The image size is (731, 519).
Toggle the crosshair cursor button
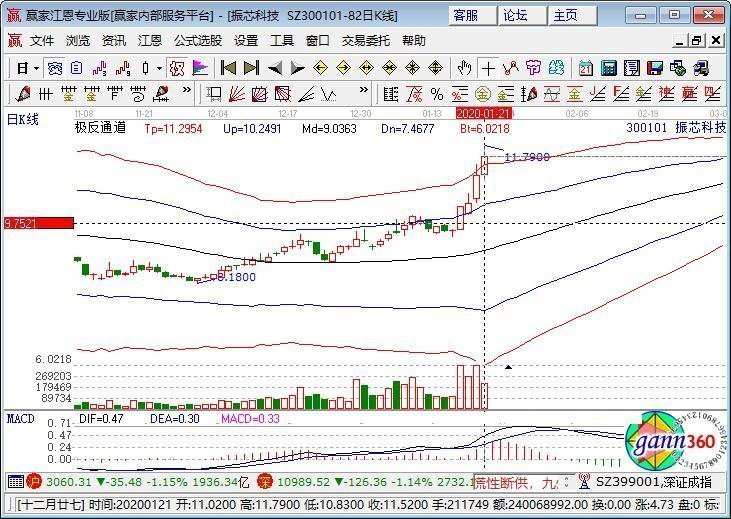pyautogui.click(x=488, y=69)
